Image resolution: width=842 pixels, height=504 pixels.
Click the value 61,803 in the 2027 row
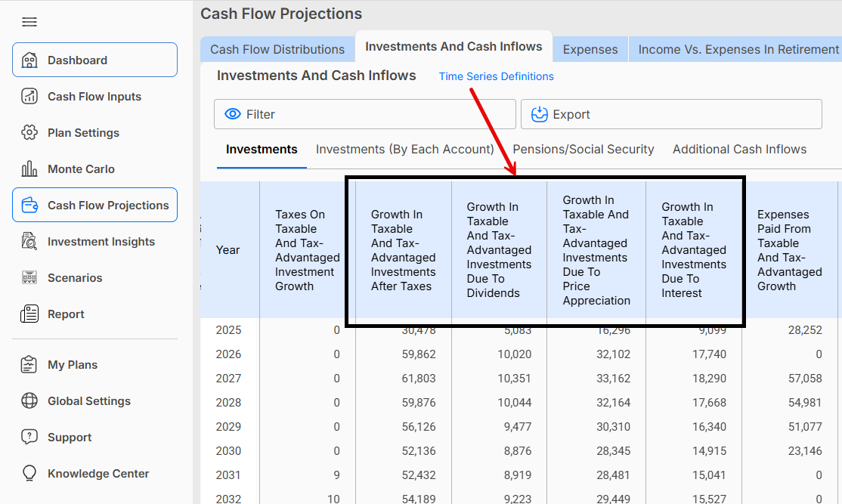(419, 379)
